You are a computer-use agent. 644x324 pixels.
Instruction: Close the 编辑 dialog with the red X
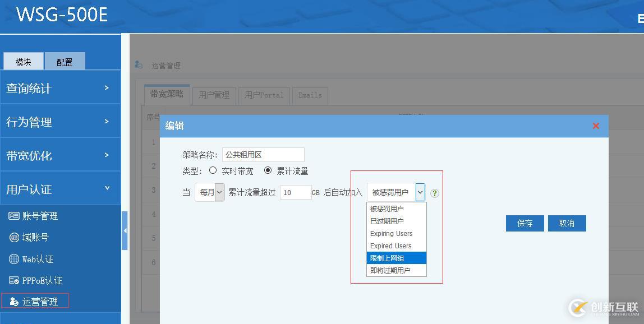tap(596, 126)
